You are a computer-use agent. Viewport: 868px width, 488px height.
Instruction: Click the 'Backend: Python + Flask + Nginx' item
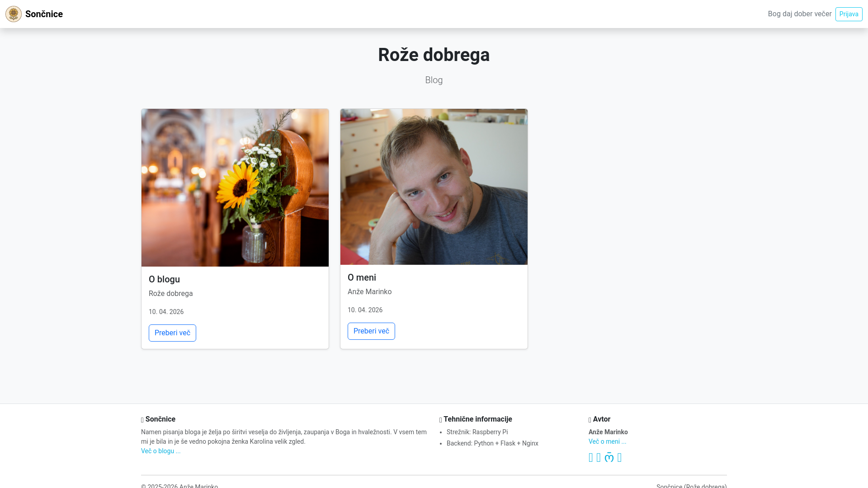pos(492,443)
